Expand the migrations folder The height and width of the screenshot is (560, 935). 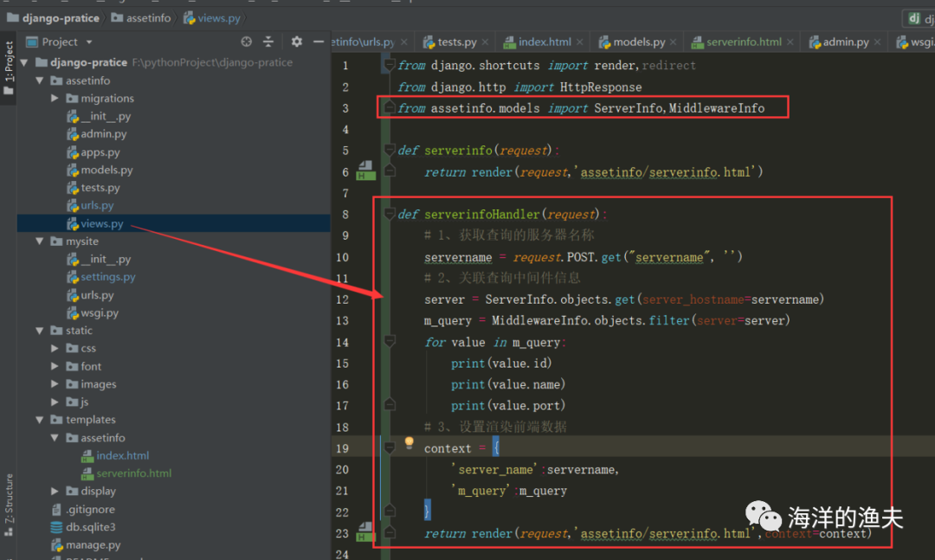tap(55, 99)
